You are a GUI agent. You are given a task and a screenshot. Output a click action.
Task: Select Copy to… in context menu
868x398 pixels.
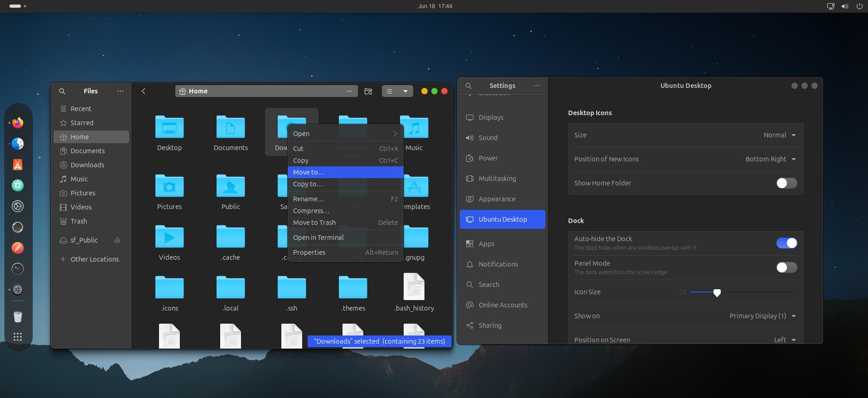[x=345, y=184]
